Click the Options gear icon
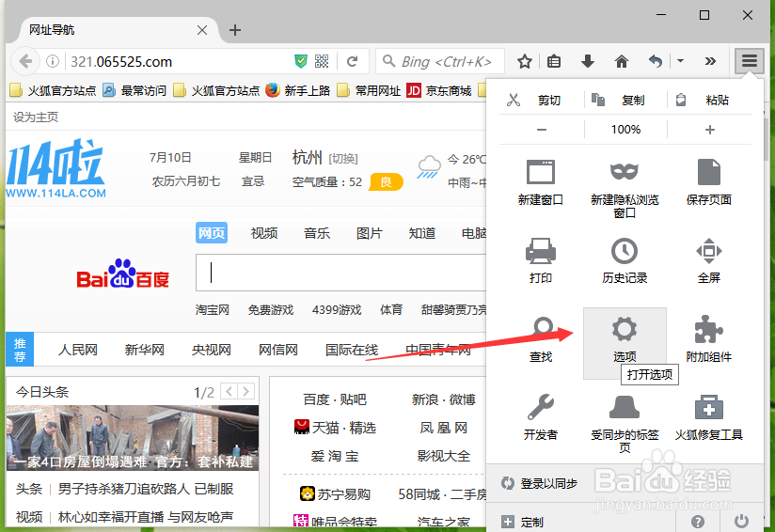 click(x=625, y=329)
